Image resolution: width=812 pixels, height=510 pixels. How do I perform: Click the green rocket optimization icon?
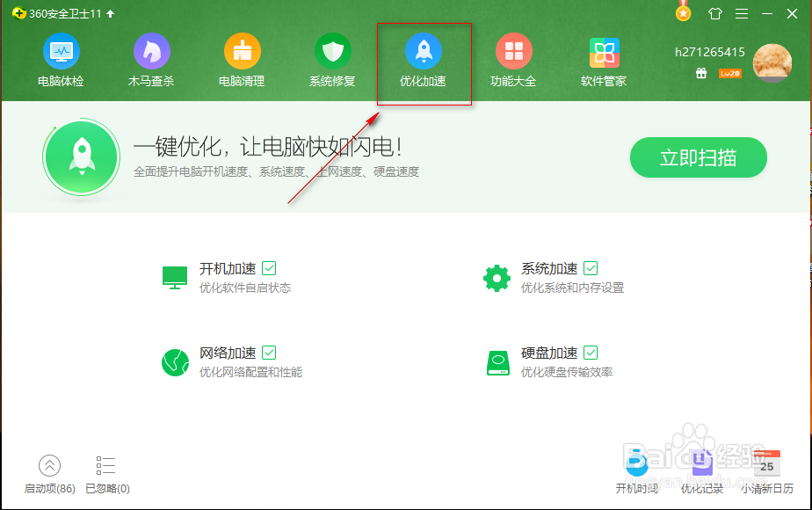[81, 157]
